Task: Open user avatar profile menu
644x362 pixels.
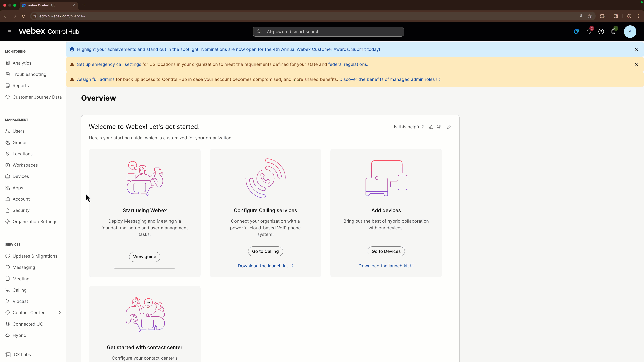Action: click(630, 32)
